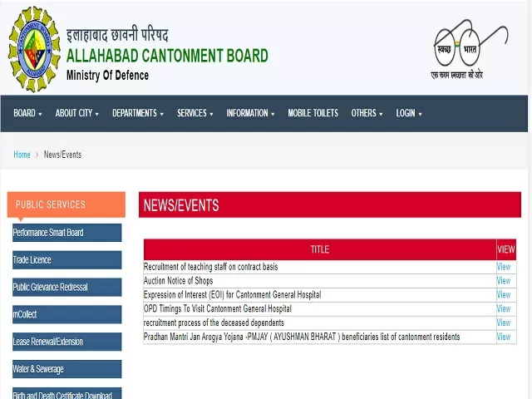Click 'Pradhan Mantri Jan Arogya Yojana -PMJAY' title text
The width and height of the screenshot is (532, 399).
coord(302,337)
